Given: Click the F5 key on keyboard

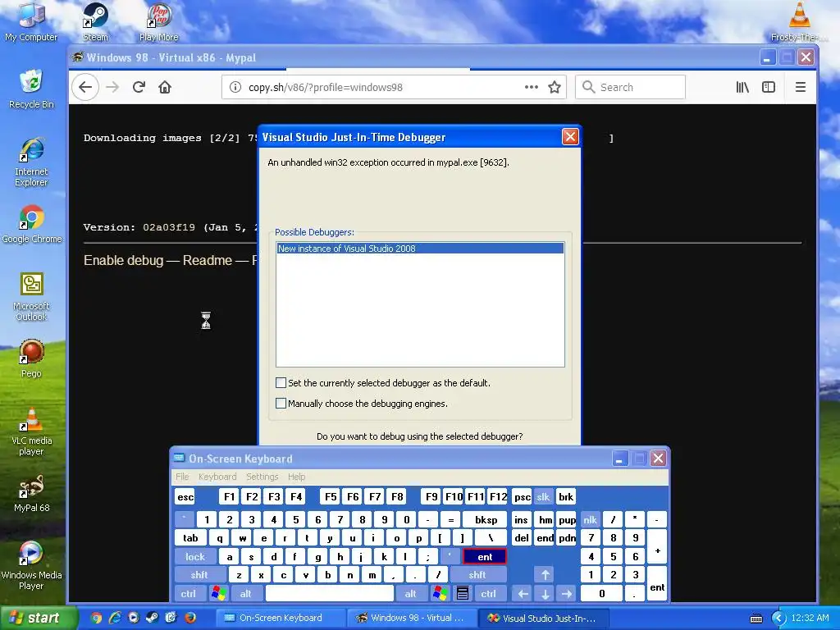Looking at the screenshot, I should pos(331,496).
